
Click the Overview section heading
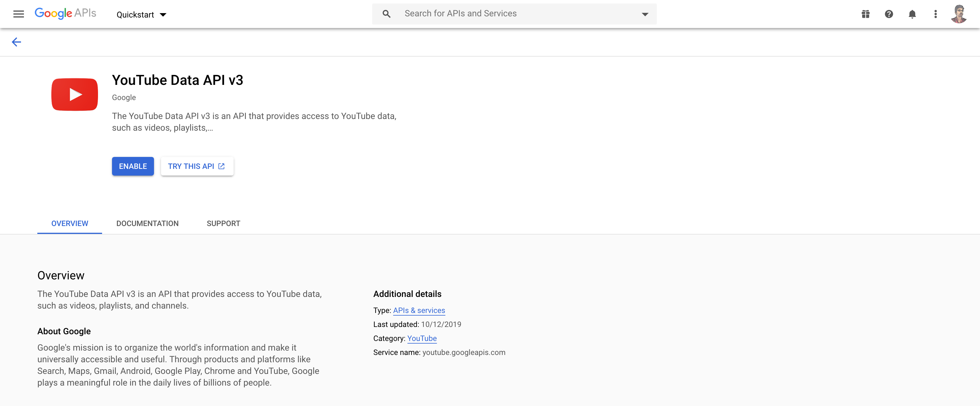tap(61, 275)
